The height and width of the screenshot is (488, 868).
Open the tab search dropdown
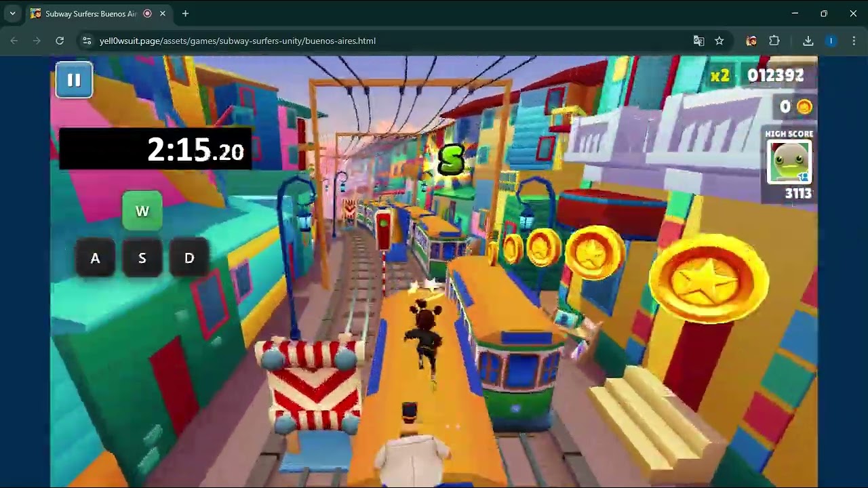[x=12, y=14]
